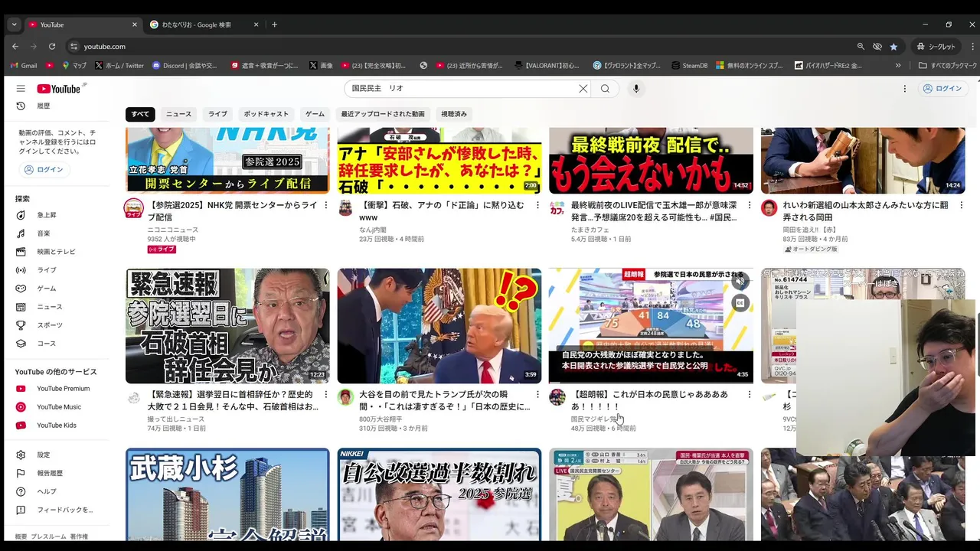Select the すべて filter chip

pyautogui.click(x=140, y=114)
